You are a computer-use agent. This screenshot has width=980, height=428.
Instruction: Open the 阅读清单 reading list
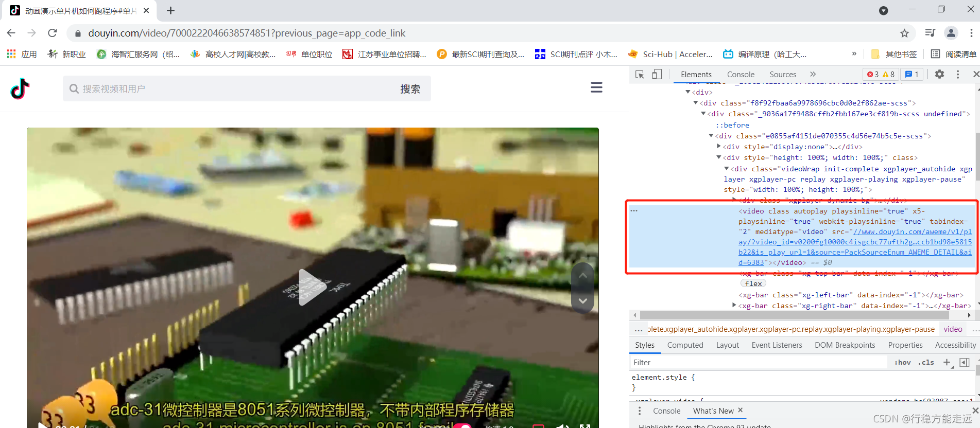953,54
